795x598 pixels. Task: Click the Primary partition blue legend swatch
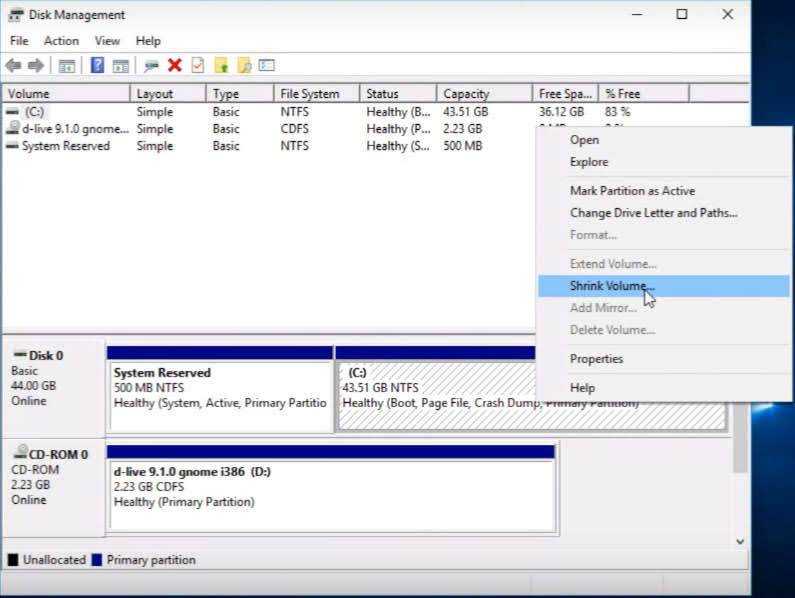tap(96, 560)
